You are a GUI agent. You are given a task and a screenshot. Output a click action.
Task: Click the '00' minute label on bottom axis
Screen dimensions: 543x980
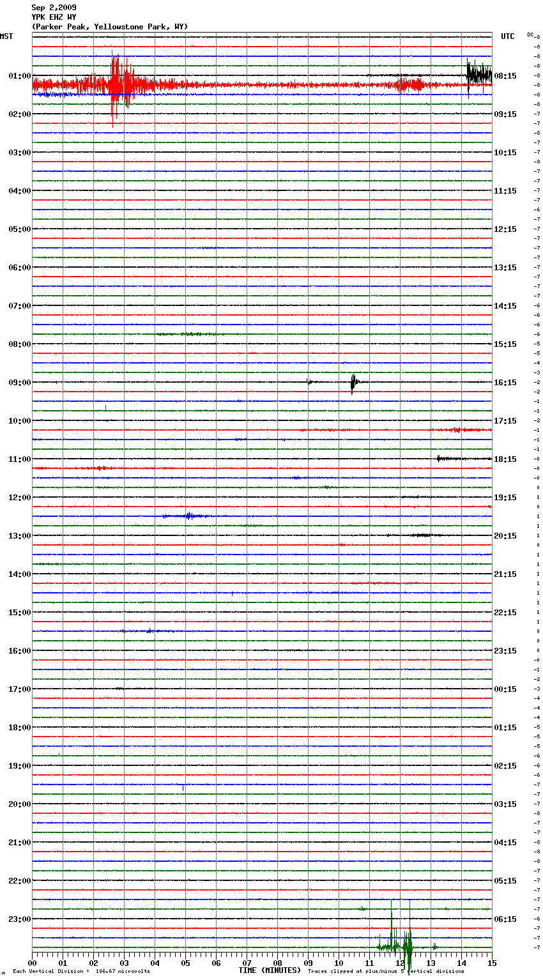tap(32, 963)
